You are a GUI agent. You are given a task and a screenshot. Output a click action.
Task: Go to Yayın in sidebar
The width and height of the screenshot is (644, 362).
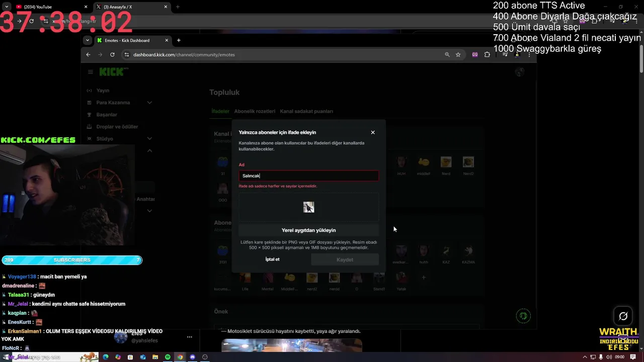coord(103,90)
